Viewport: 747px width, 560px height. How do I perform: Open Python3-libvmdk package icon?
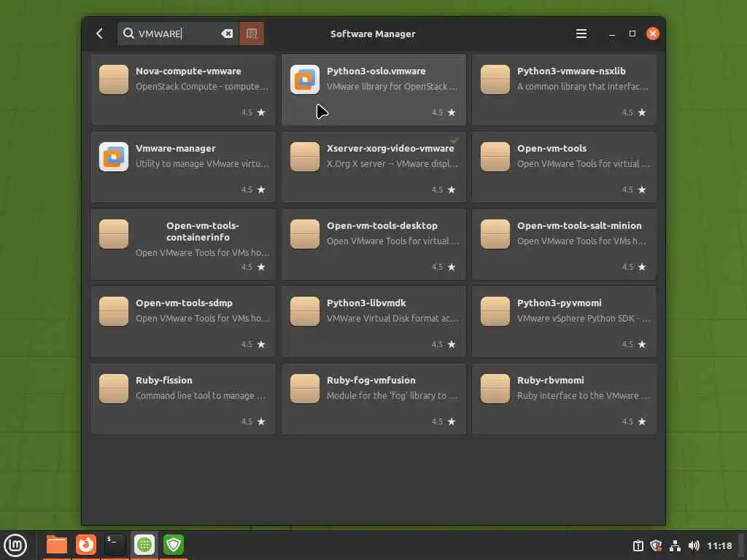304,311
